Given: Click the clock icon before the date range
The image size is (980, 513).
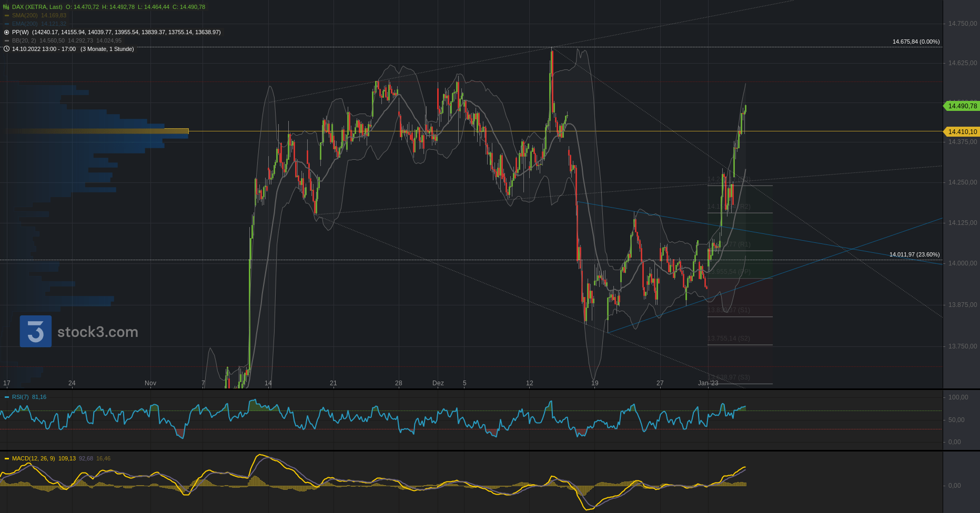Looking at the screenshot, I should click(x=6, y=49).
